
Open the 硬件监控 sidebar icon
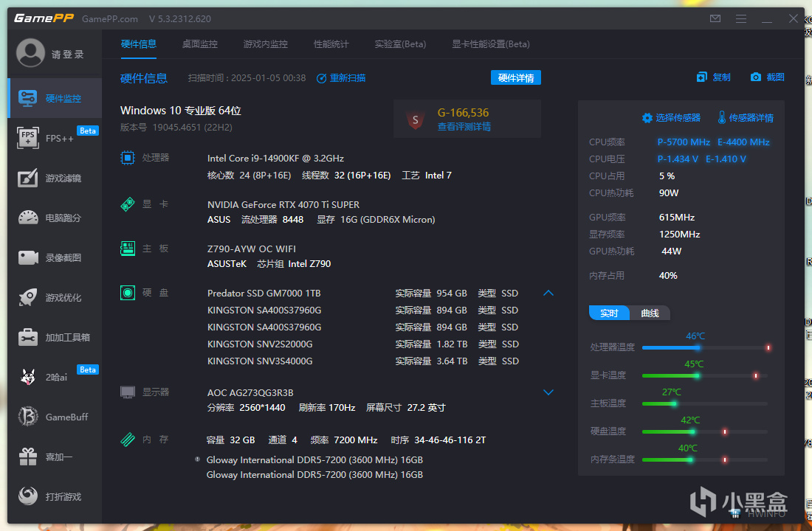pyautogui.click(x=27, y=98)
